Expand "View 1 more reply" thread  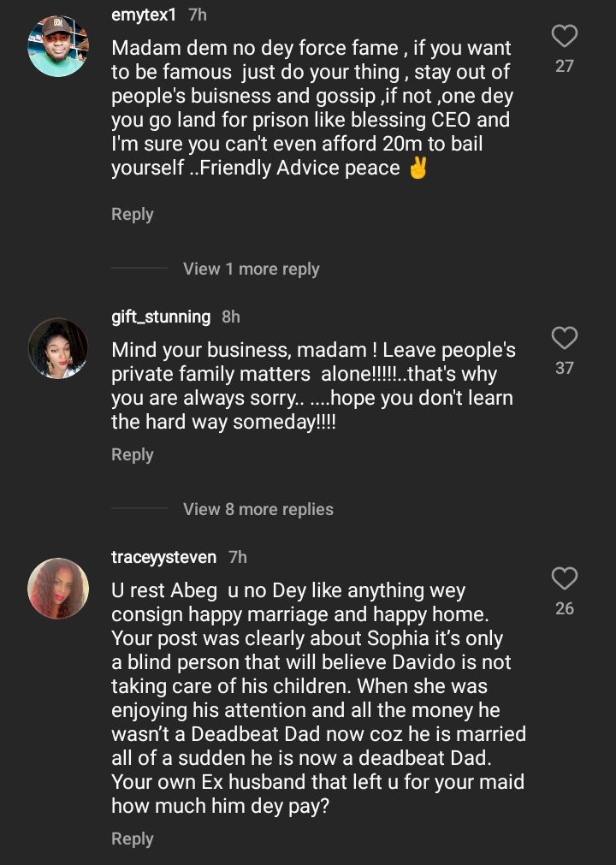(251, 269)
